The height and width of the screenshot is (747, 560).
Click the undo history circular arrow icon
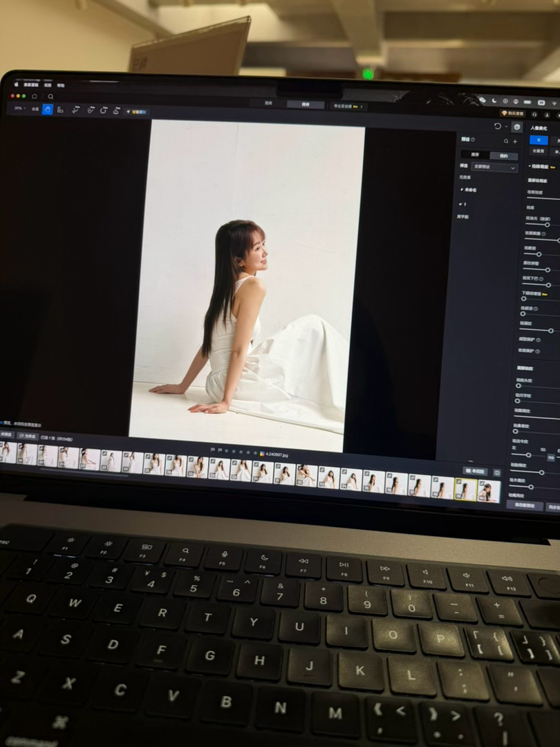498,127
